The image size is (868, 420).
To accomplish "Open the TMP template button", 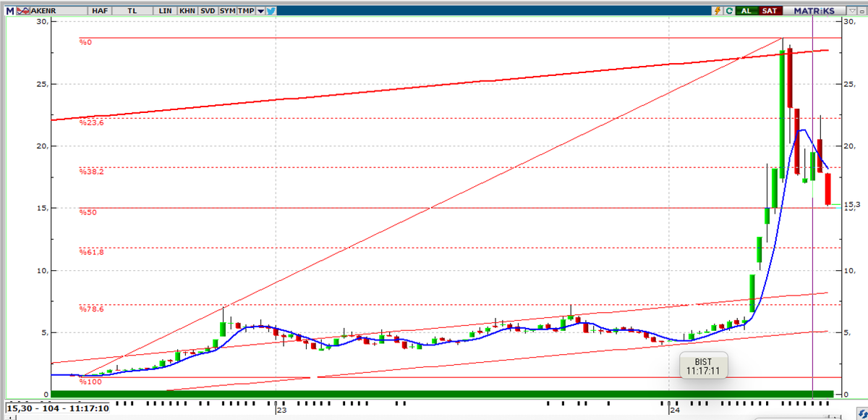I will pyautogui.click(x=246, y=11).
